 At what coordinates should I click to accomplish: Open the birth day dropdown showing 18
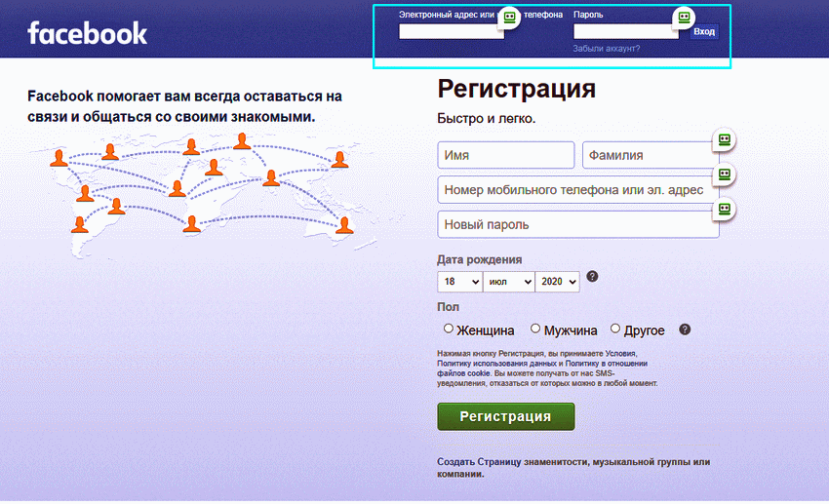pyautogui.click(x=459, y=282)
